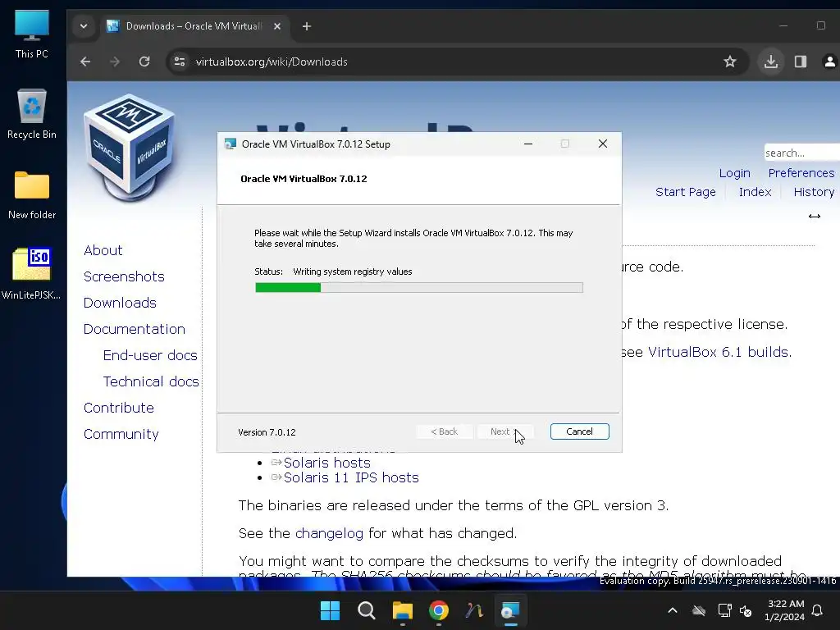Open File Explorer from the taskbar
The height and width of the screenshot is (630, 840).
[402, 610]
